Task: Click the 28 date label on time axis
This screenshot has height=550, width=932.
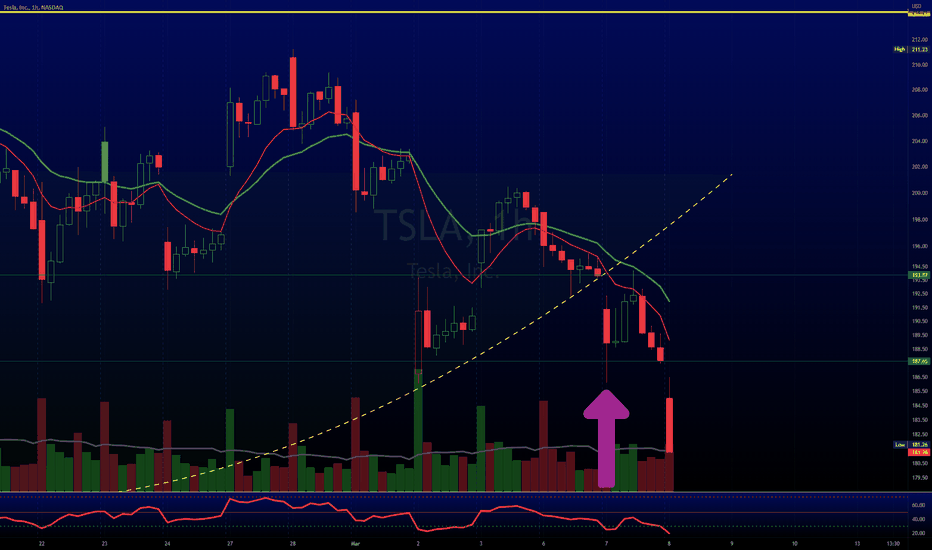Action: point(292,543)
